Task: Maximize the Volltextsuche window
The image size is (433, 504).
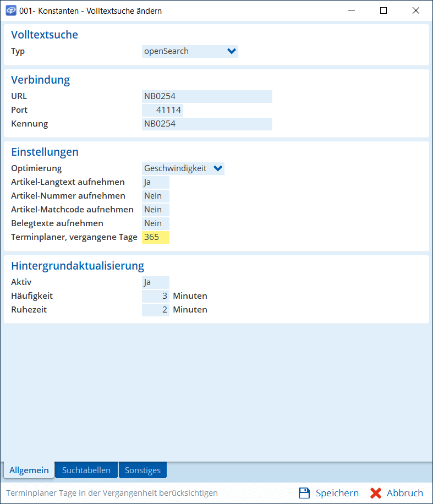Action: click(x=383, y=10)
